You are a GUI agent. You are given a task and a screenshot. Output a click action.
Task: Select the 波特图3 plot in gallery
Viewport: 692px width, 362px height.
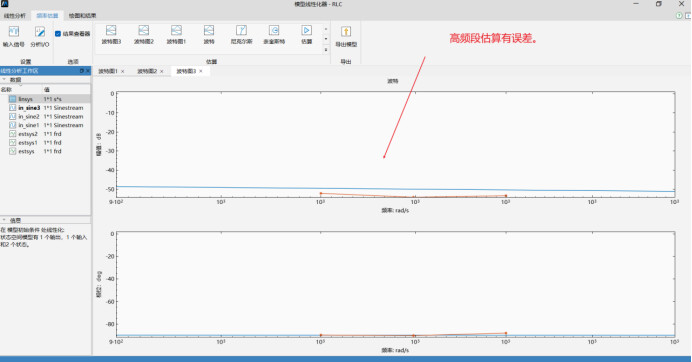tap(111, 34)
